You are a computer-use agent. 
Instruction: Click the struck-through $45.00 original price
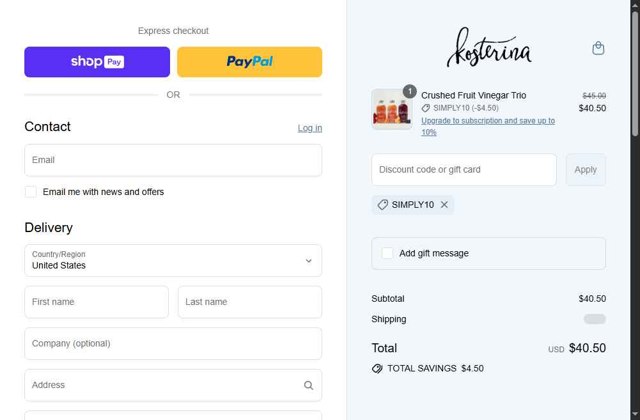594,96
